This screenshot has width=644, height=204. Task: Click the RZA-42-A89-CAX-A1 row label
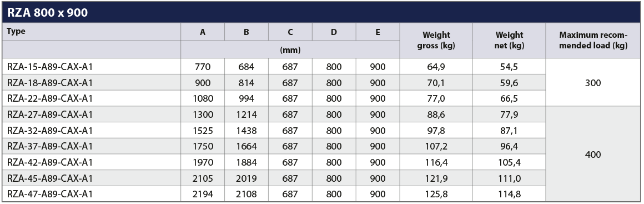(50, 162)
